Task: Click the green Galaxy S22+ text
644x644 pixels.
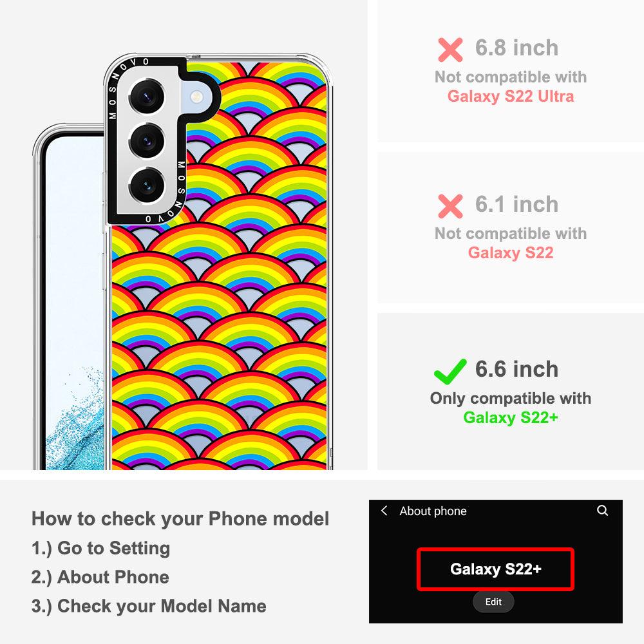Action: [x=511, y=417]
